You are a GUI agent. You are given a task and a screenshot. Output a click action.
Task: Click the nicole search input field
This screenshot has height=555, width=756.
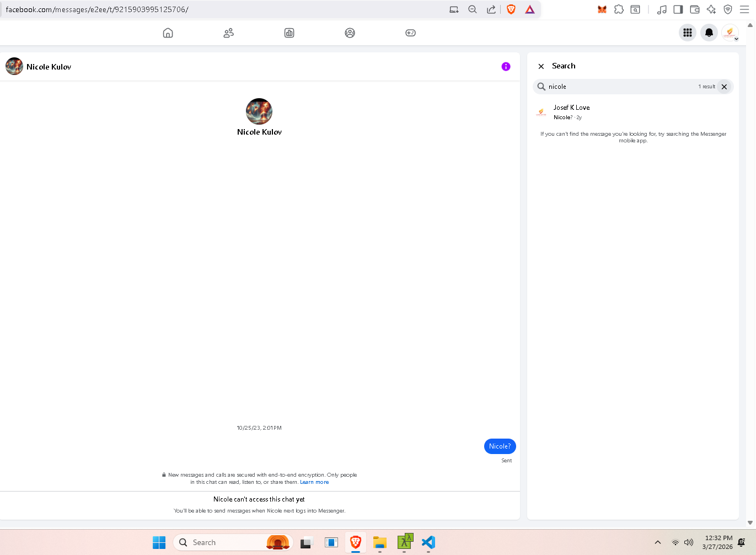pyautogui.click(x=618, y=87)
